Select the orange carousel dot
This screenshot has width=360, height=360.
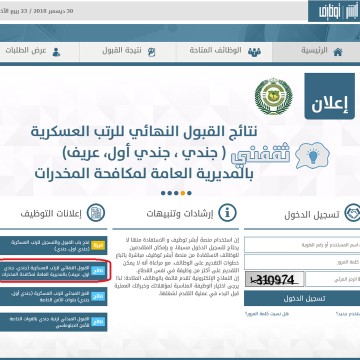[x=183, y=193]
